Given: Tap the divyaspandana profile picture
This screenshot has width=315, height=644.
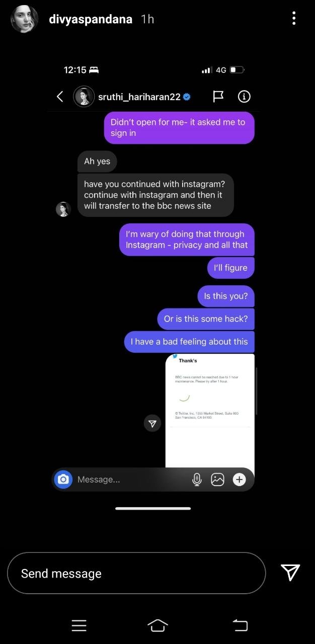Looking at the screenshot, I should pos(25,19).
